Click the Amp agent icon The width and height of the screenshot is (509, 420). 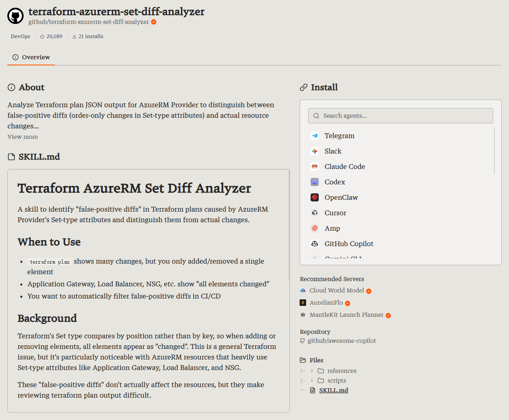pos(315,228)
